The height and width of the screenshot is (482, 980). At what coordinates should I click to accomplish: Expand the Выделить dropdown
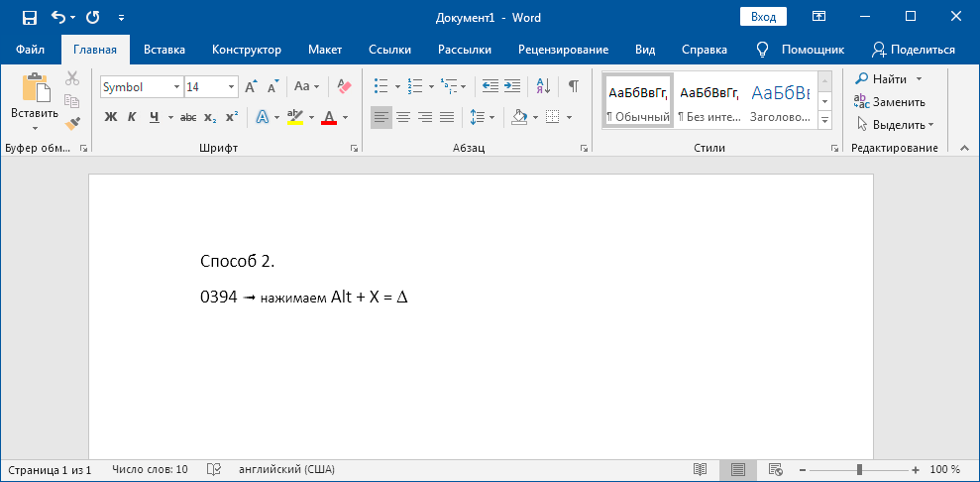pyautogui.click(x=898, y=125)
